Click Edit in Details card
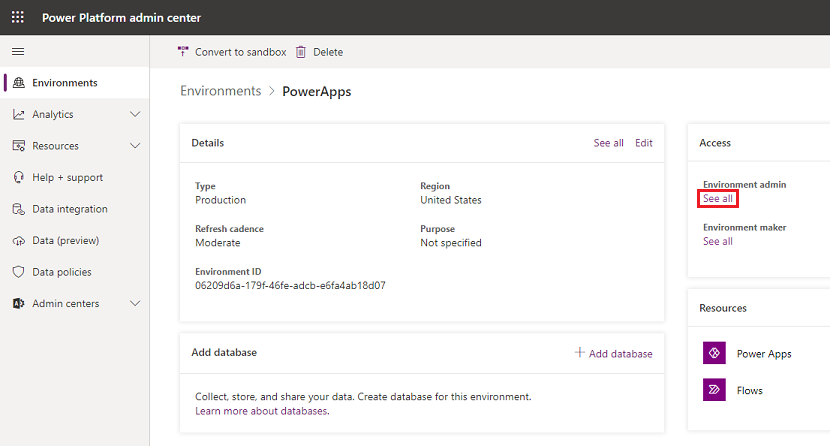 (x=644, y=143)
